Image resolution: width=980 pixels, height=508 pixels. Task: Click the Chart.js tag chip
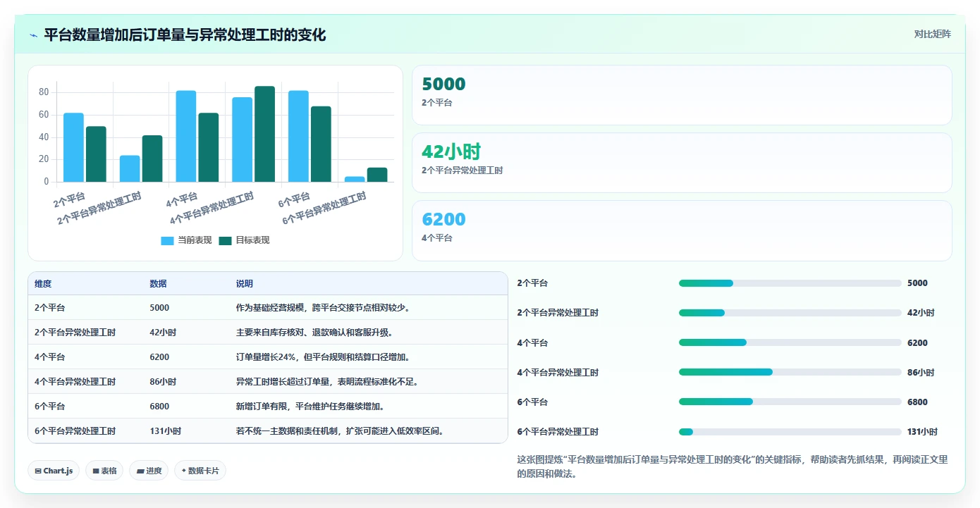click(54, 471)
